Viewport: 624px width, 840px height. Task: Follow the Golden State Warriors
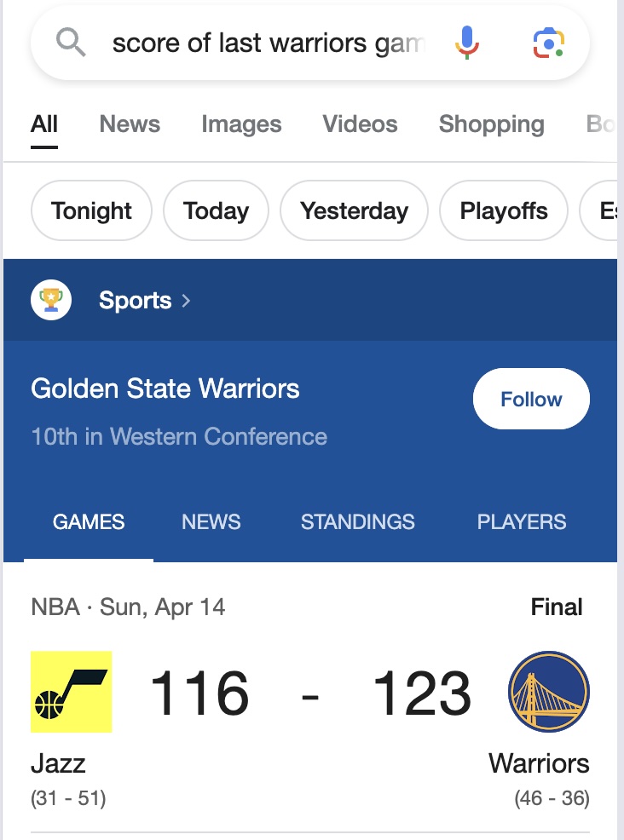[531, 399]
